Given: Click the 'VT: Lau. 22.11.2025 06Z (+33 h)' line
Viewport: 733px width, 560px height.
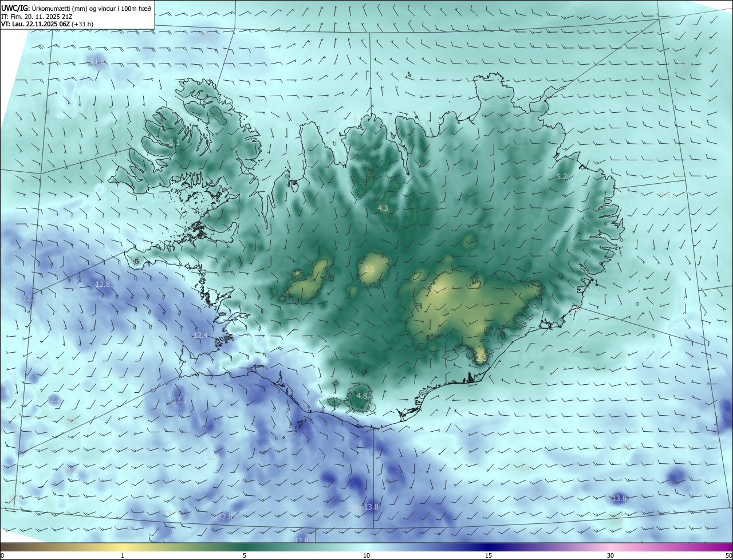Looking at the screenshot, I should coord(47,24).
